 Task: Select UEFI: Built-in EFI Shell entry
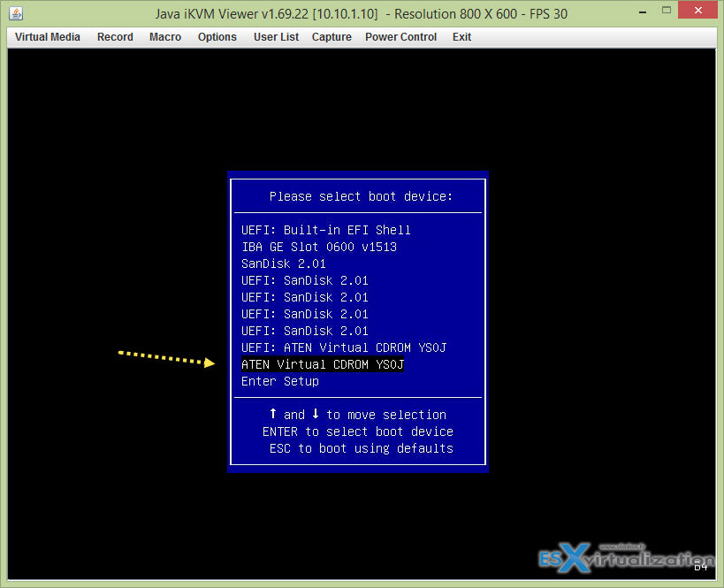tap(326, 230)
